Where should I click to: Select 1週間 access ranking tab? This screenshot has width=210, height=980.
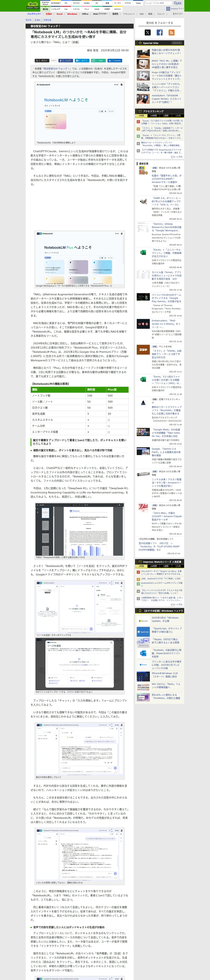pyautogui.click(x=166, y=116)
